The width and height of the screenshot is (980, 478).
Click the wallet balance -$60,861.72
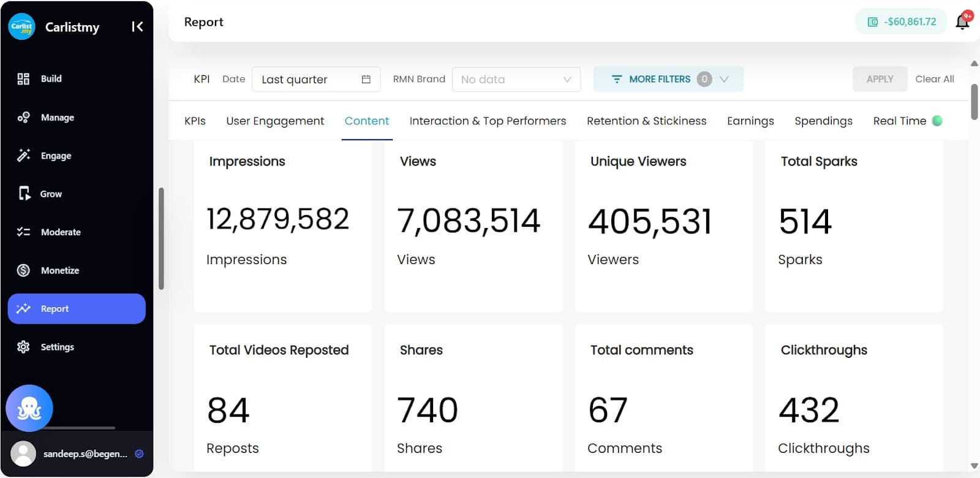click(901, 21)
